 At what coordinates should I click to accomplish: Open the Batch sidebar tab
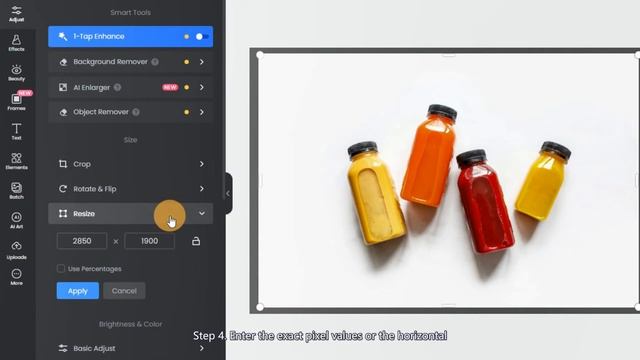point(16,191)
